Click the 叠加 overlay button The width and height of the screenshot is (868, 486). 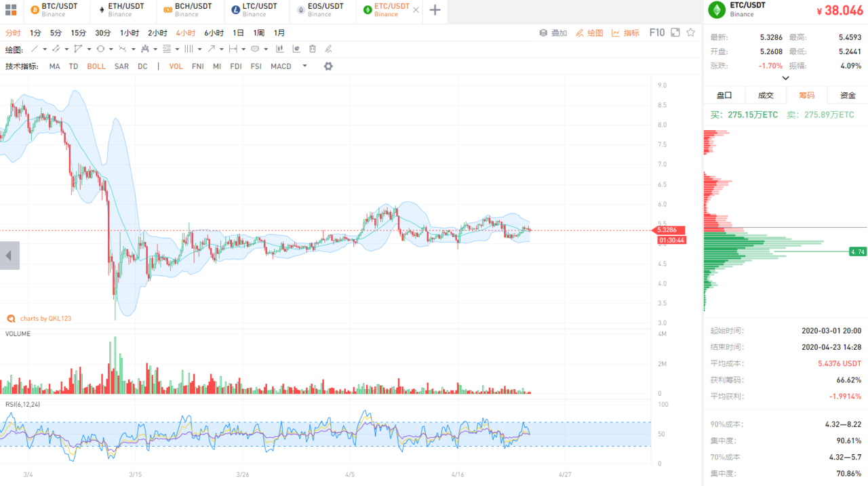(x=553, y=33)
